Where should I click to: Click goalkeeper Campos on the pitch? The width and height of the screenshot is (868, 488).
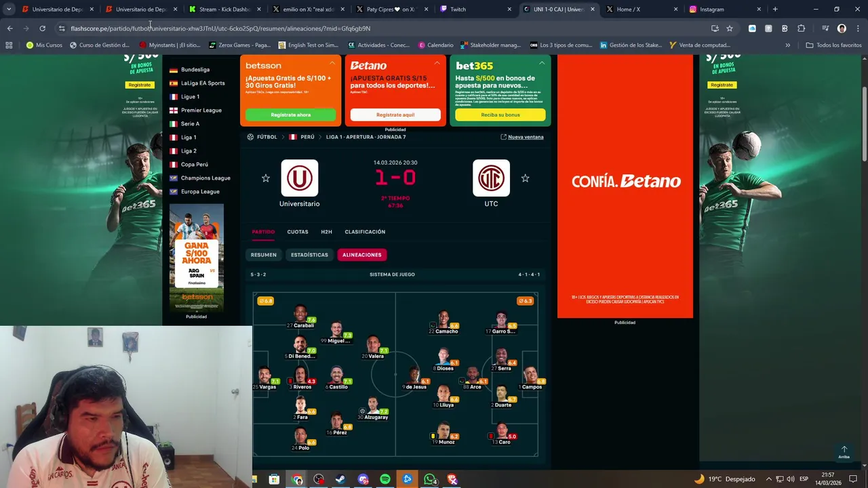[530, 378]
